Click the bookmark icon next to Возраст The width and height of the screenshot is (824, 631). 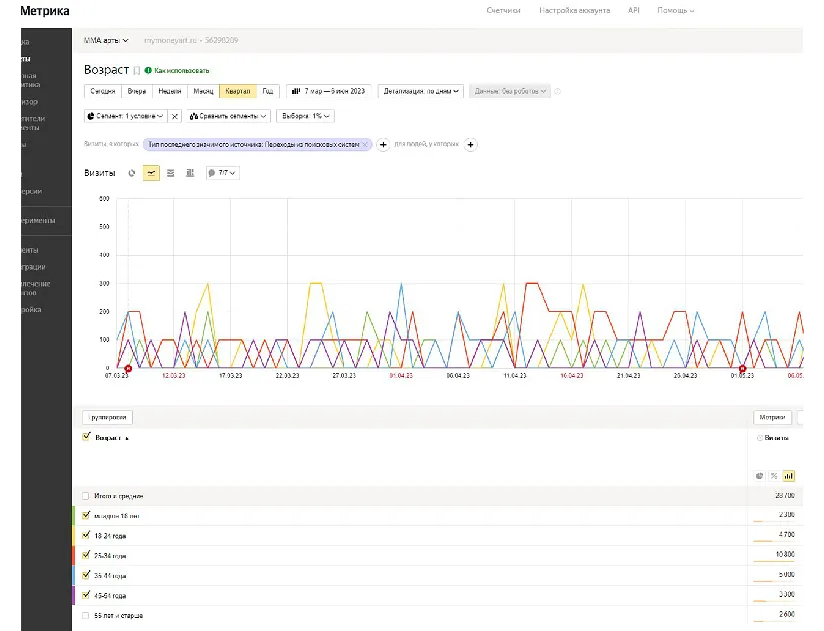(137, 71)
